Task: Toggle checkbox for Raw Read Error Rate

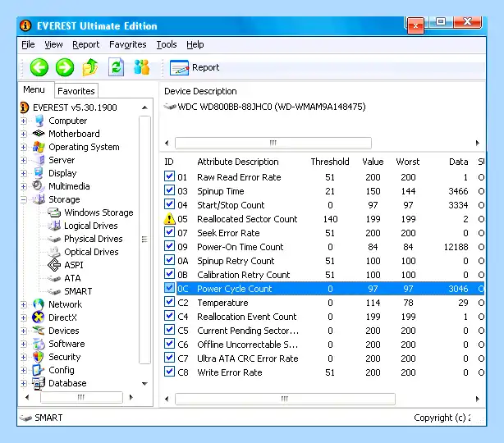Action: pyautogui.click(x=169, y=176)
